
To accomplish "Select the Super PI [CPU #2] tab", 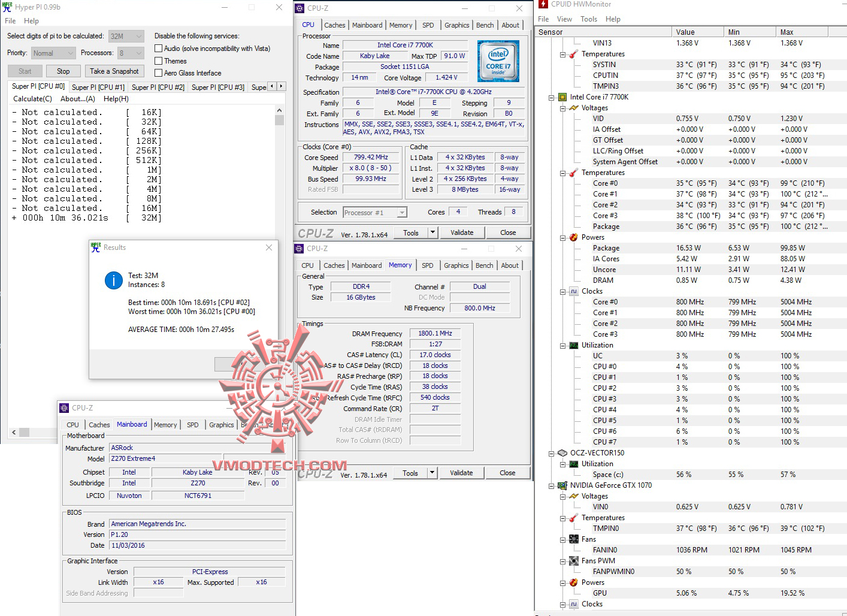I will pos(158,87).
